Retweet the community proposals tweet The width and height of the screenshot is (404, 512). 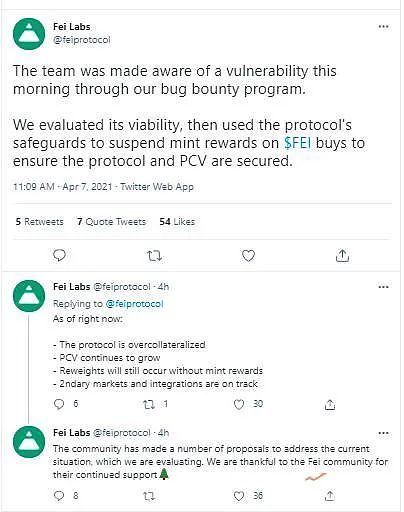(149, 496)
